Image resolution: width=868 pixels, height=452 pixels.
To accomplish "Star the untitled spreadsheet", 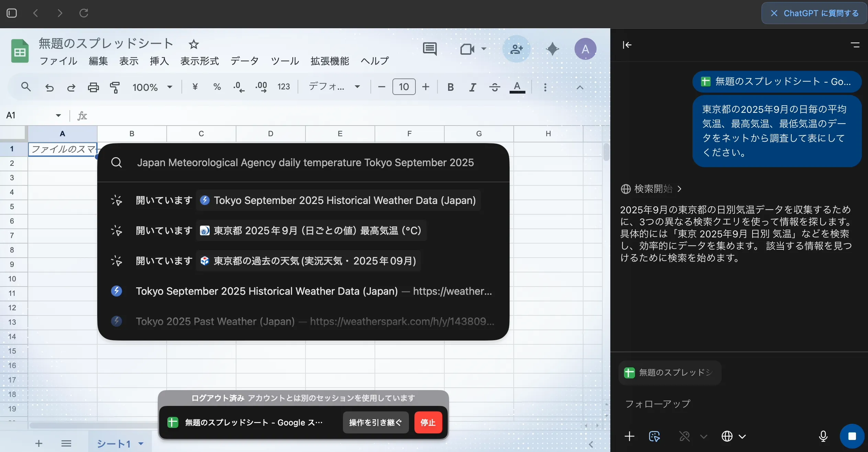I will 194,44.
